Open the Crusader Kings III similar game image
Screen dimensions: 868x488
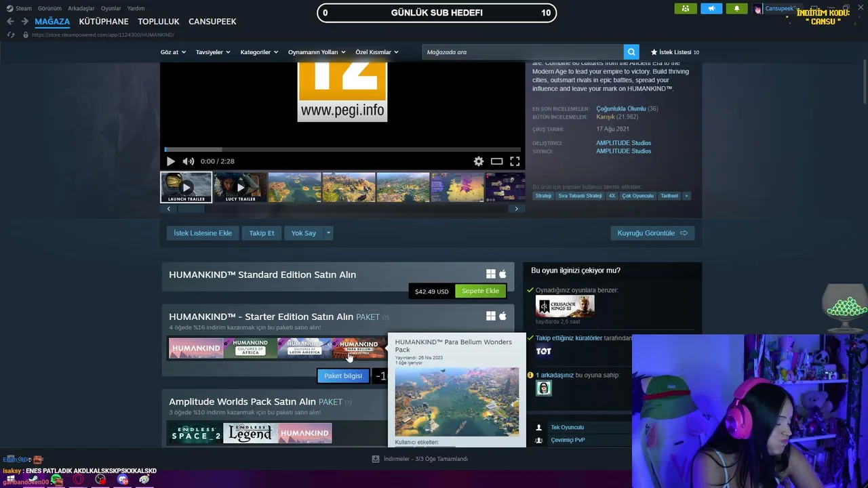pyautogui.click(x=565, y=306)
